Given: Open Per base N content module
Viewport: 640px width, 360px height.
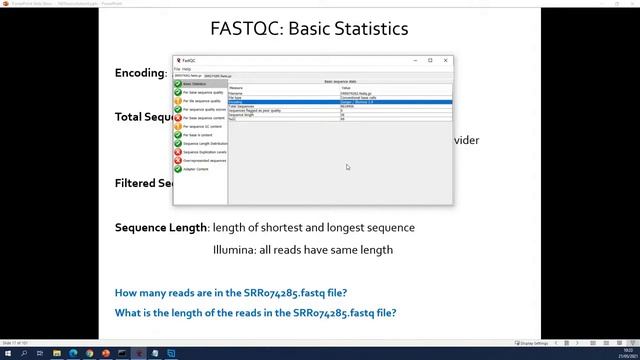Looking at the screenshot, I should coord(200,135).
